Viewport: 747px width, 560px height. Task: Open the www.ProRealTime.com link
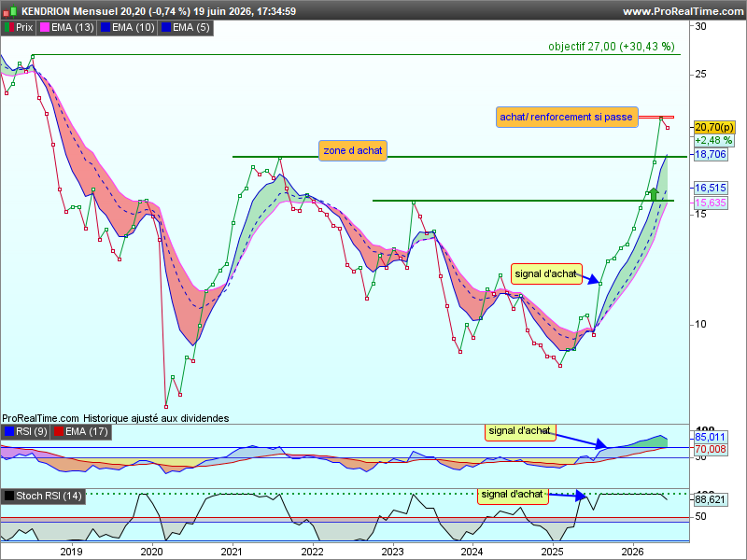684,11
